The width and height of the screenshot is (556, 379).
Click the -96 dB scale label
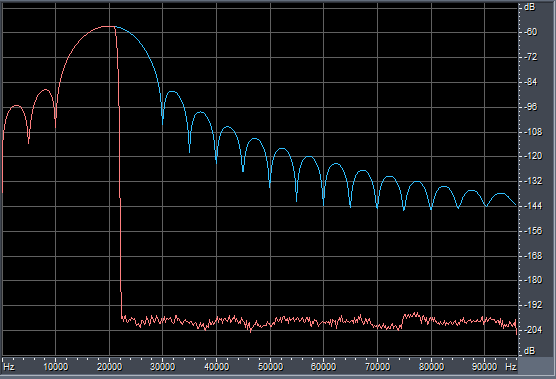click(531, 107)
